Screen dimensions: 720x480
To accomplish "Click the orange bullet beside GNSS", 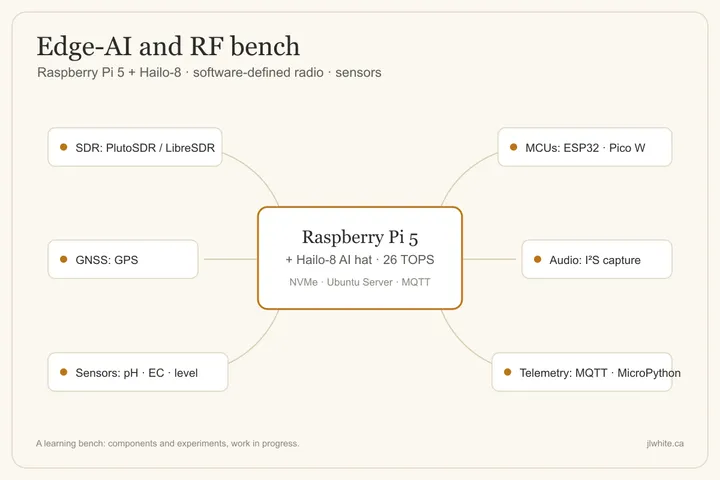I will pyautogui.click(x=64, y=259).
